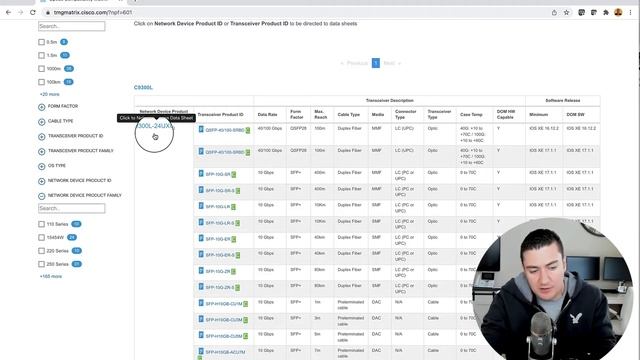The width and height of the screenshot is (640, 360).
Task: Show the +165 more product families
Action: pos(51,276)
